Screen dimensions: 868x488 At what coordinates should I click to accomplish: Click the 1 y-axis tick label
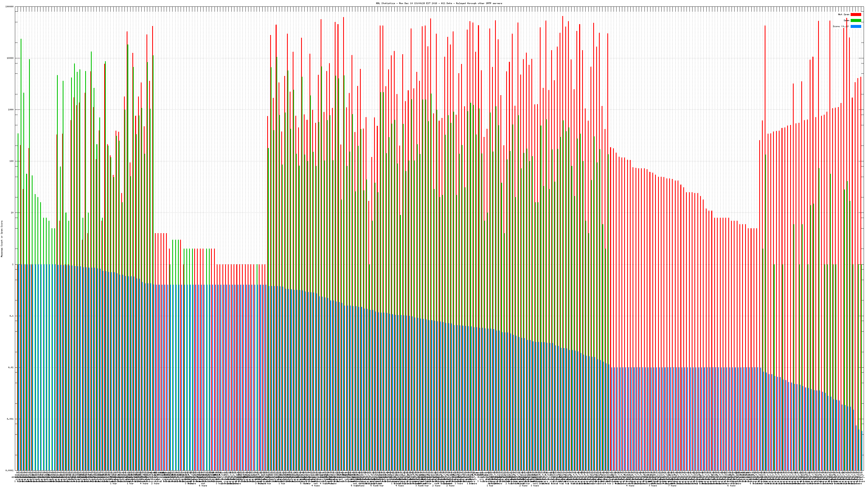click(12, 264)
